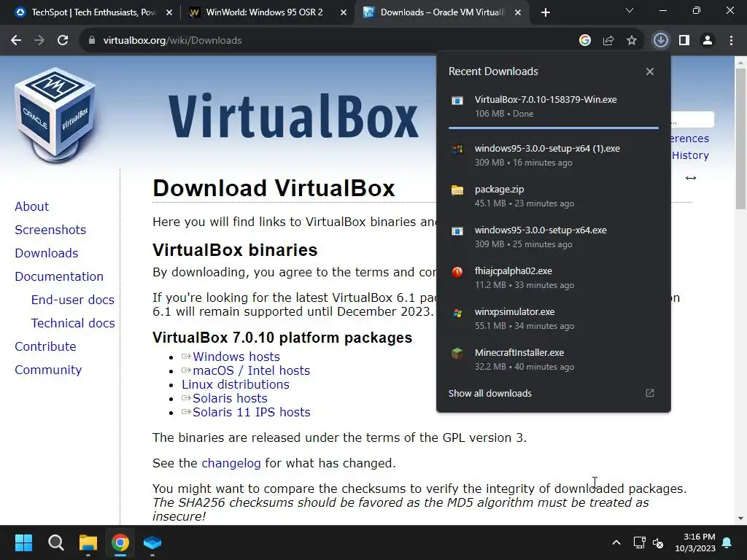Toggle the Chrome side panel icon
Image resolution: width=747 pixels, height=560 pixels.
tap(684, 41)
